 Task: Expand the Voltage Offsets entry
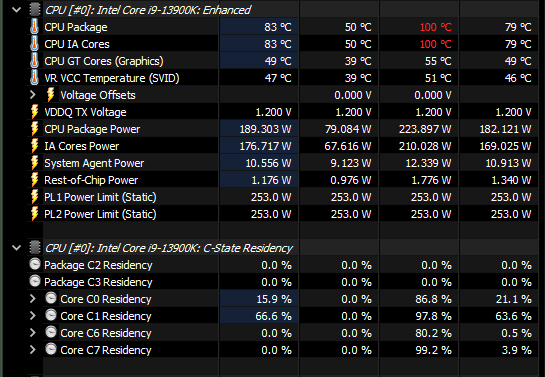click(x=33, y=95)
